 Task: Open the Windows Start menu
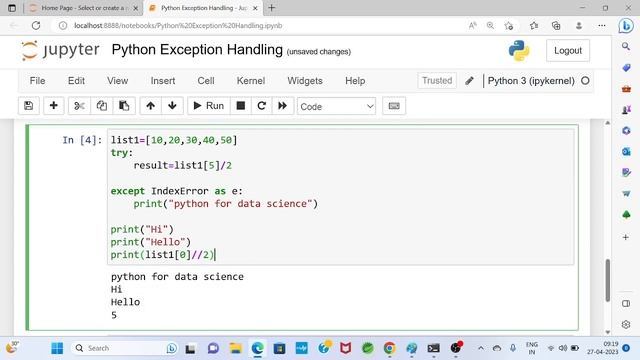pyautogui.click(x=57, y=348)
